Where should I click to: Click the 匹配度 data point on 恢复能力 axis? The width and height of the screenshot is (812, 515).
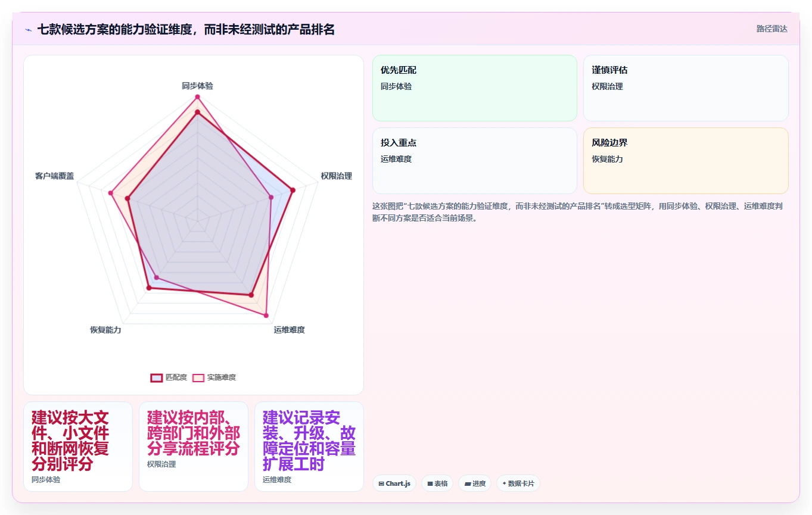pyautogui.click(x=149, y=288)
